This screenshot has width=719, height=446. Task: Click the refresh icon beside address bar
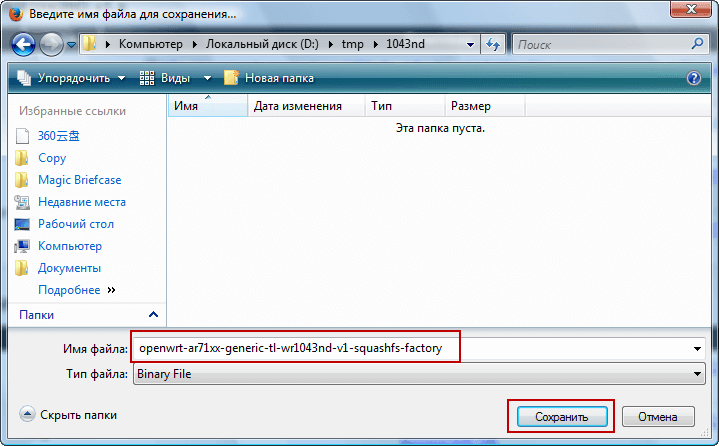492,44
